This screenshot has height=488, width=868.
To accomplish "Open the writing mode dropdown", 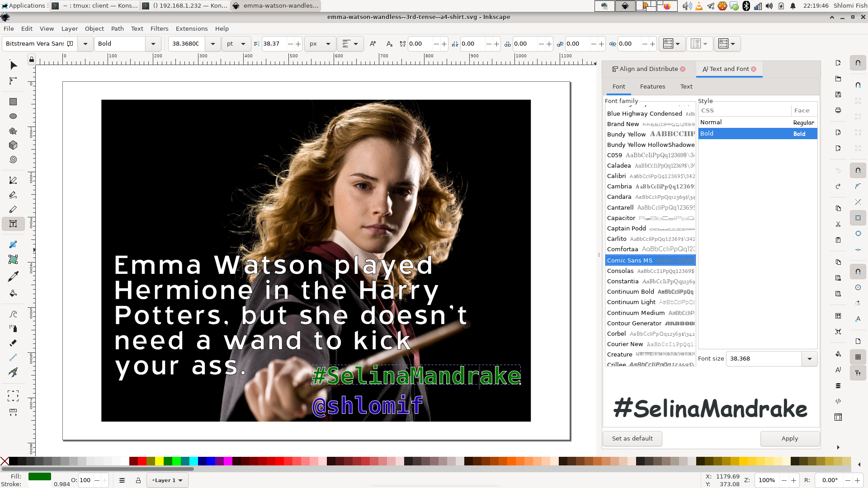I will coord(672,44).
